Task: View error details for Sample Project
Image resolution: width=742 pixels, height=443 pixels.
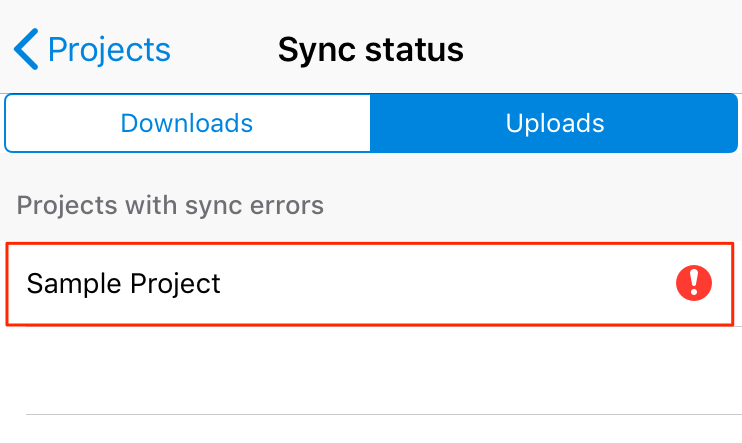Action: tap(693, 284)
